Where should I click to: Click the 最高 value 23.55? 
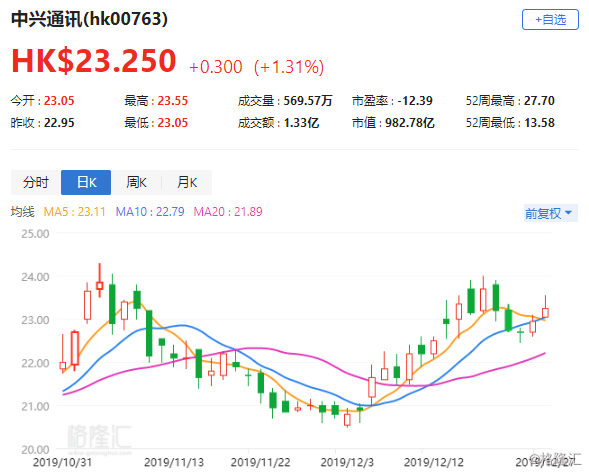[172, 101]
